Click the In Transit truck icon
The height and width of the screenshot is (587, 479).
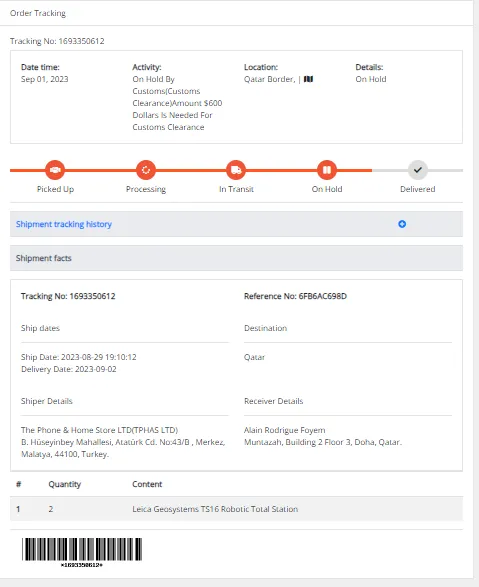(x=236, y=170)
